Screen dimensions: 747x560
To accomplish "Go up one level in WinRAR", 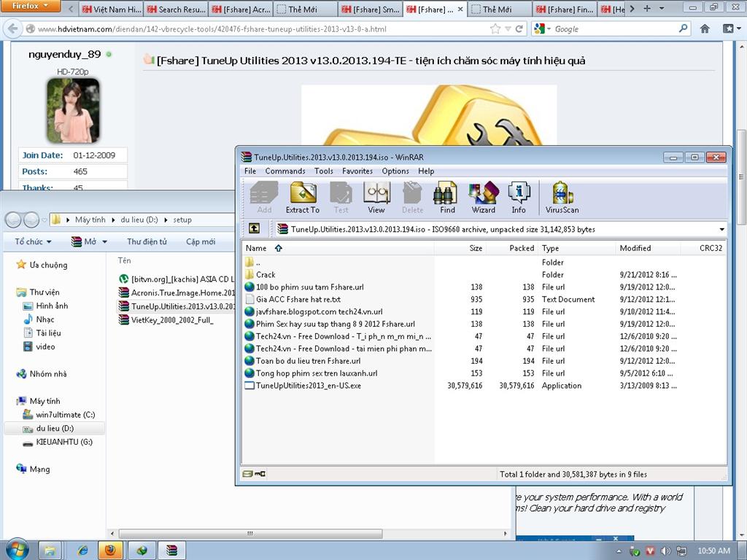I will click(255, 228).
